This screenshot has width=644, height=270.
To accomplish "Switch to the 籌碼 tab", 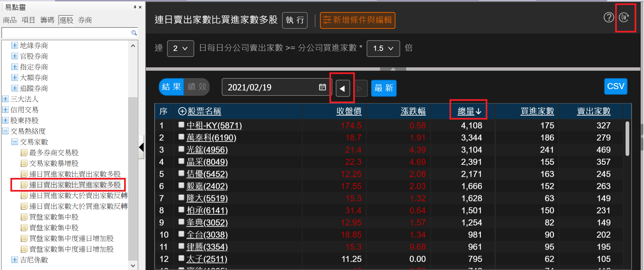I will tap(47, 20).
